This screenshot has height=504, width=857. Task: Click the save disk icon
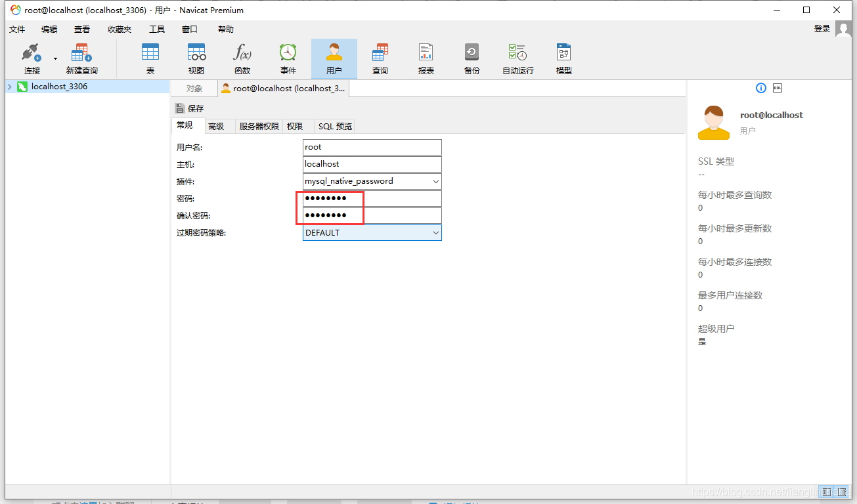click(x=180, y=108)
